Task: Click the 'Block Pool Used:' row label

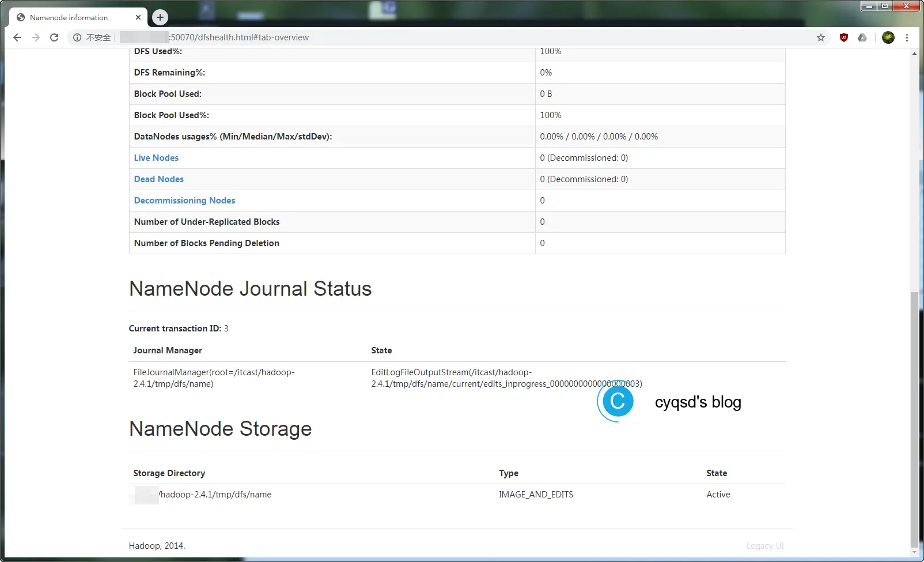Action: coord(168,94)
